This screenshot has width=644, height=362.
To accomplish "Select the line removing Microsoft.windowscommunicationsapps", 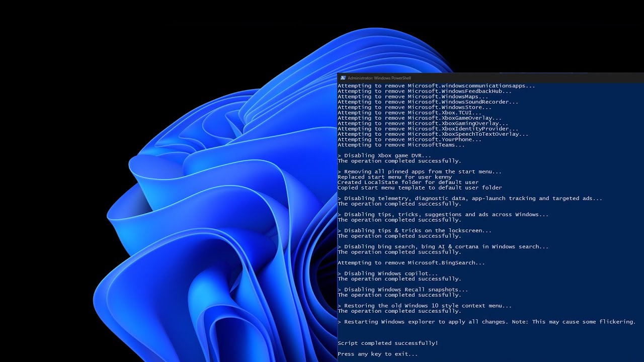I will (436, 86).
